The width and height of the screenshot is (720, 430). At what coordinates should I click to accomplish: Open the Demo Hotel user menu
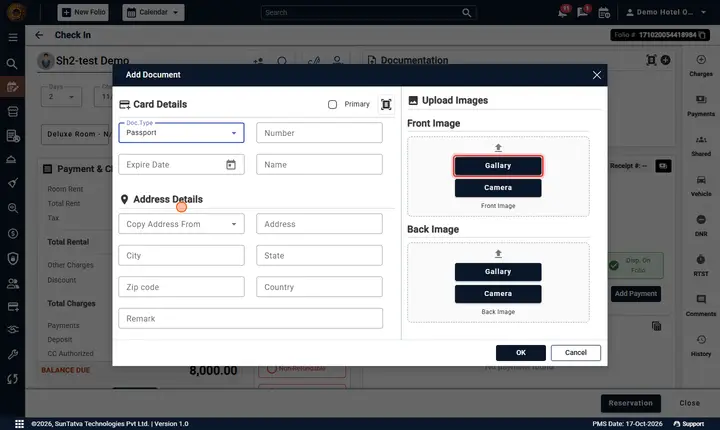(666, 12)
